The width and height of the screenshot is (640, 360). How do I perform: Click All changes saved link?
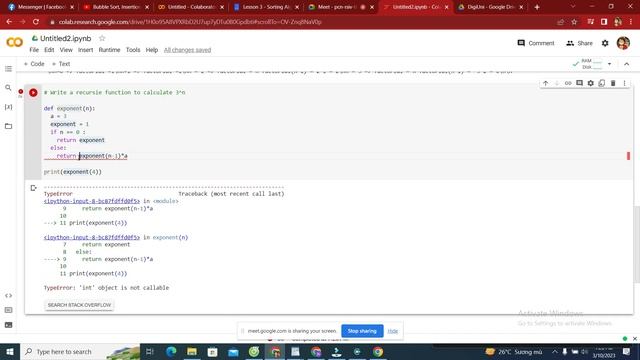[187, 50]
